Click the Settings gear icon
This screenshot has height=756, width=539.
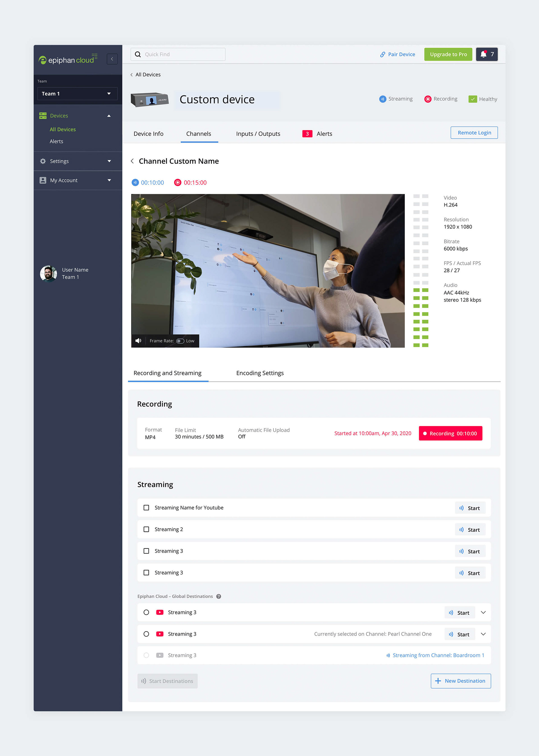(x=43, y=161)
